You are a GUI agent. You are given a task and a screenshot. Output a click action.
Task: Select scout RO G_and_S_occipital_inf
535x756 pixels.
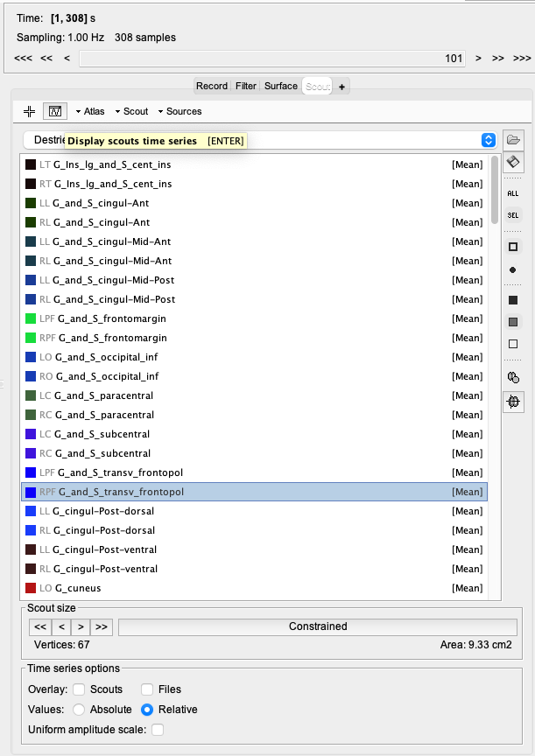click(254, 376)
